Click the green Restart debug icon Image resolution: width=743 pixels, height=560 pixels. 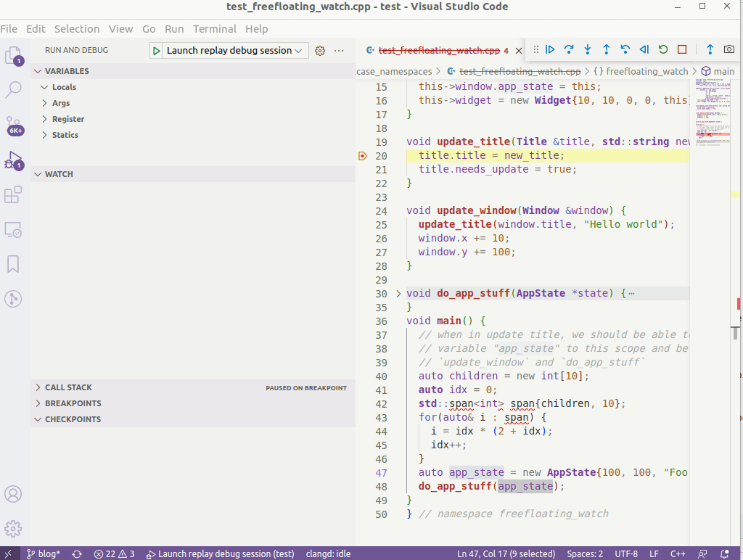point(662,49)
